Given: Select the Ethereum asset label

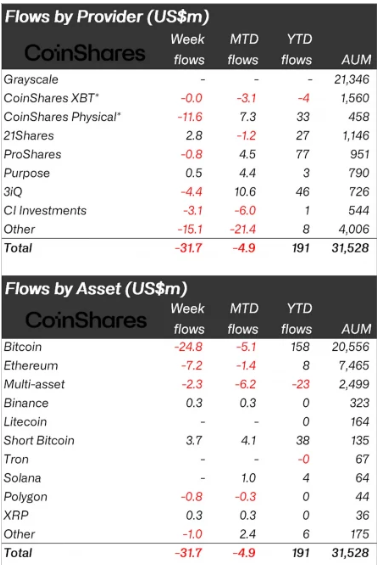Looking at the screenshot, I should [x=31, y=366].
